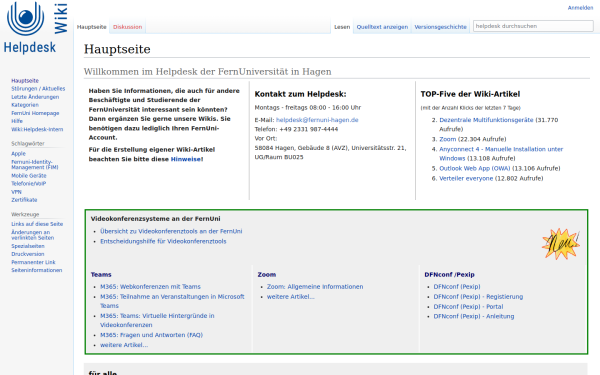Open Kategorien in the sidebar

[x=25, y=105]
